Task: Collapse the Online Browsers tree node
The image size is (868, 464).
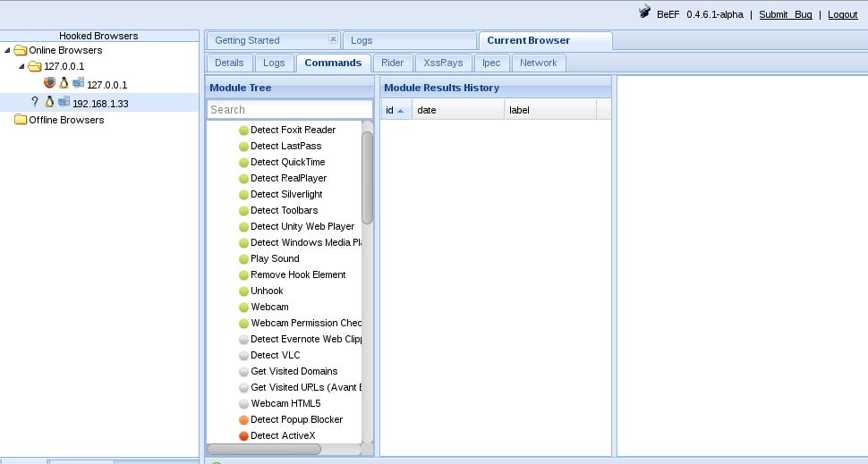Action: [7, 50]
